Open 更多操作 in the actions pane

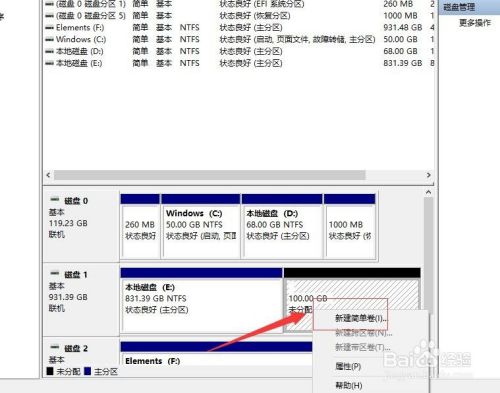pyautogui.click(x=475, y=23)
